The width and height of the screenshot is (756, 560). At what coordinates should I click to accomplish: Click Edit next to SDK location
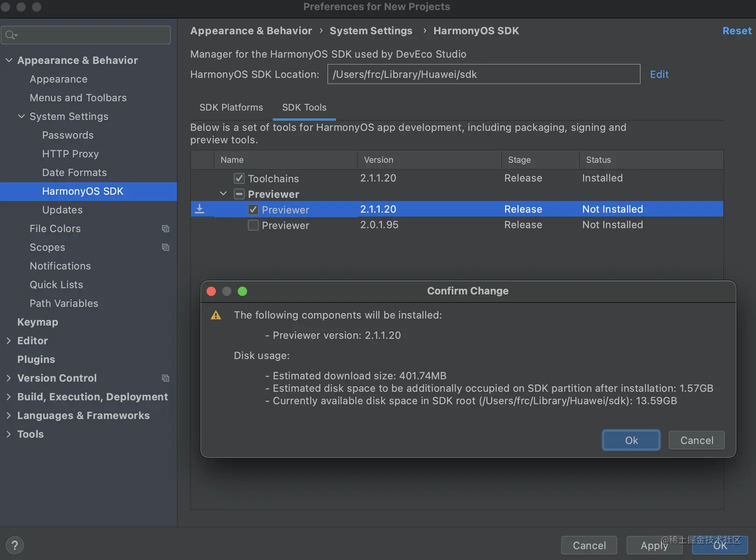point(659,74)
